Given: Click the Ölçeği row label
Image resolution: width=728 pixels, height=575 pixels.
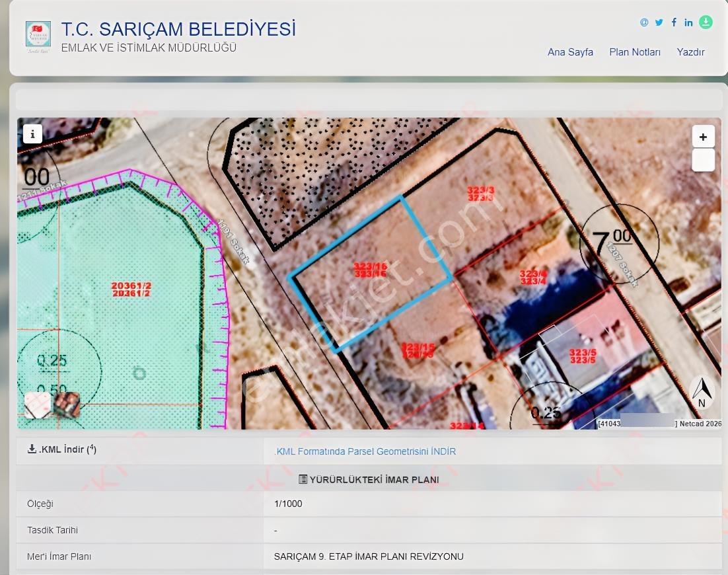Looking at the screenshot, I should [x=40, y=504].
